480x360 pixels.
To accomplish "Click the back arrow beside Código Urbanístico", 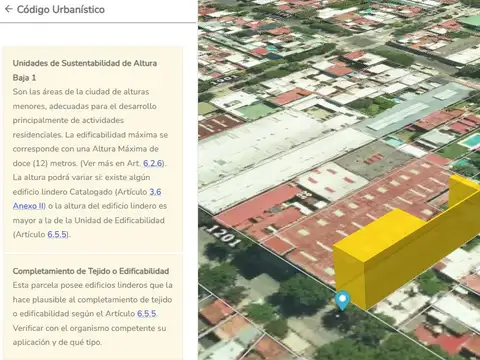I will (x=9, y=9).
